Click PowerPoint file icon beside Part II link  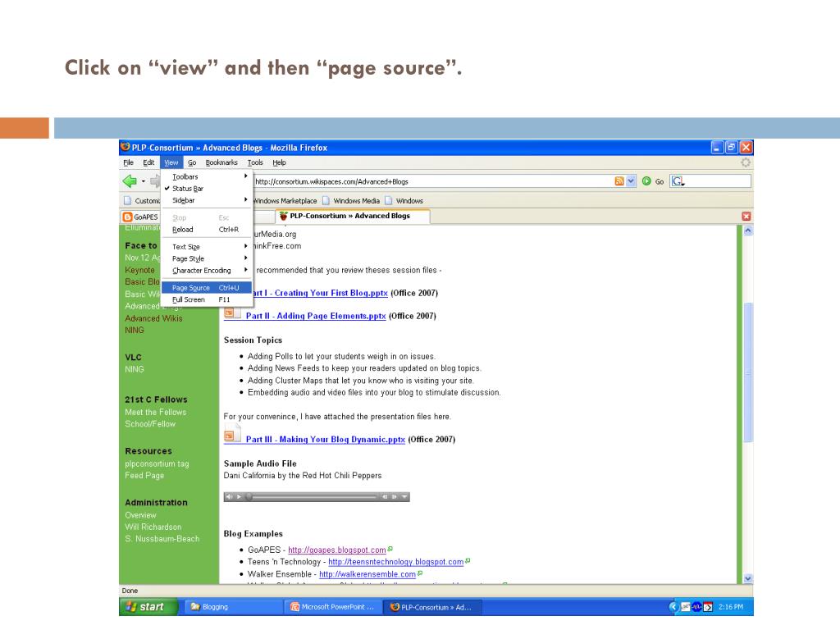click(232, 312)
